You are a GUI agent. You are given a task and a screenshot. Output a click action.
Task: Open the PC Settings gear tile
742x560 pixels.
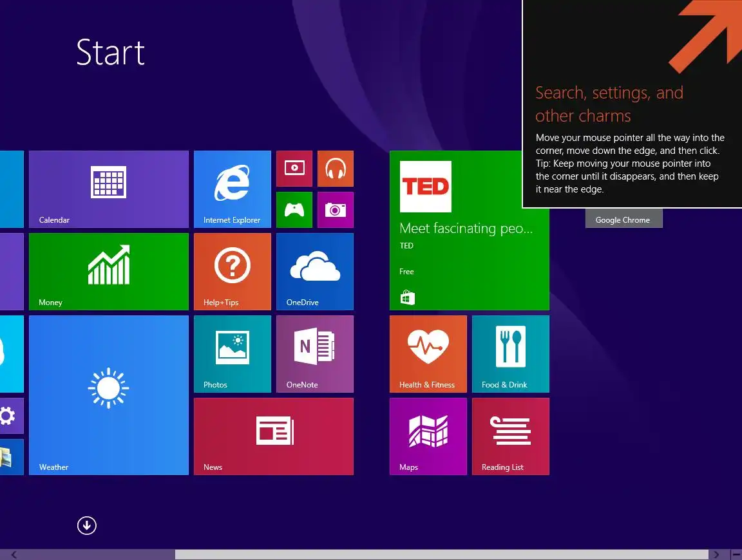(12, 416)
